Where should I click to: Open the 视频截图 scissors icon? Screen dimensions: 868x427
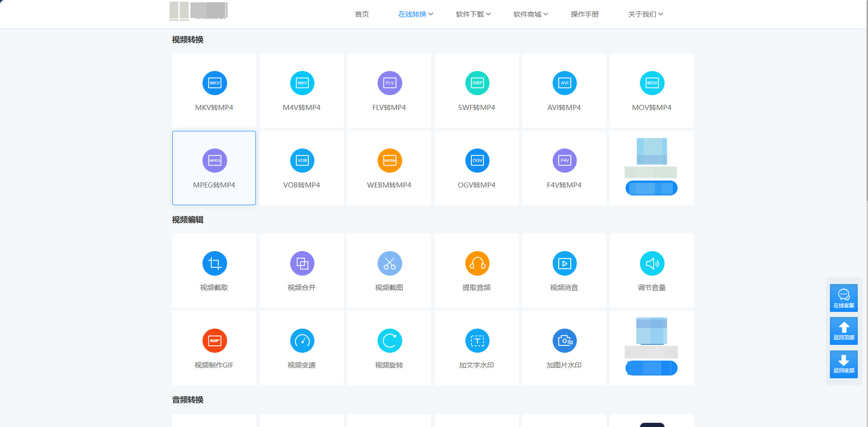[390, 264]
